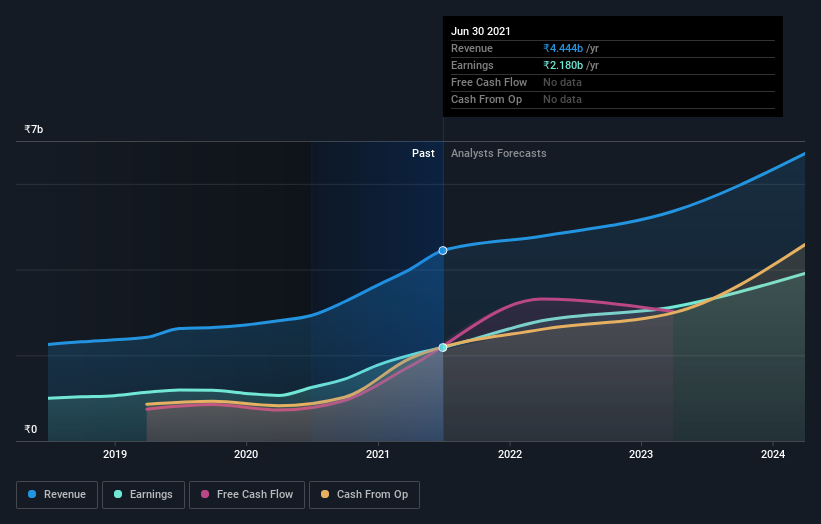The image size is (821, 524).
Task: Click the Free Cash Flow row in tooltip
Action: tap(613, 83)
